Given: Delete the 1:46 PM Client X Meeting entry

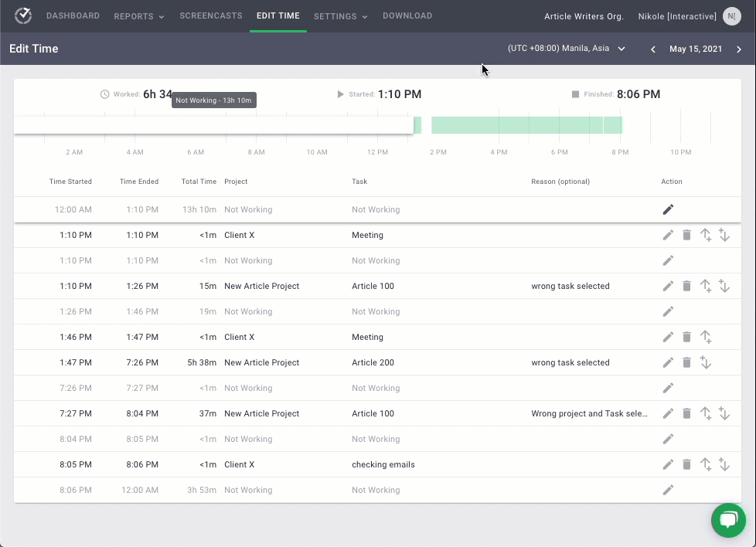Looking at the screenshot, I should (686, 338).
